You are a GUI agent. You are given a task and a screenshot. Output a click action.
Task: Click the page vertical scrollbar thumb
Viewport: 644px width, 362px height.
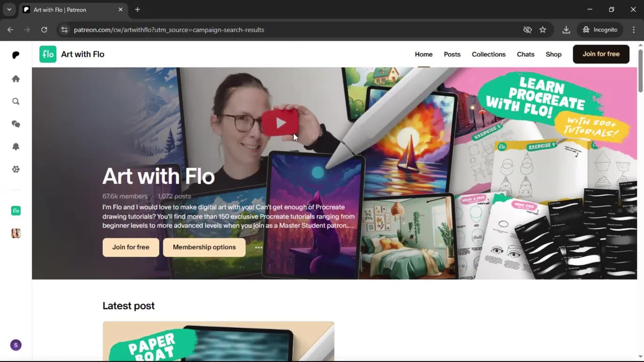pos(640,70)
